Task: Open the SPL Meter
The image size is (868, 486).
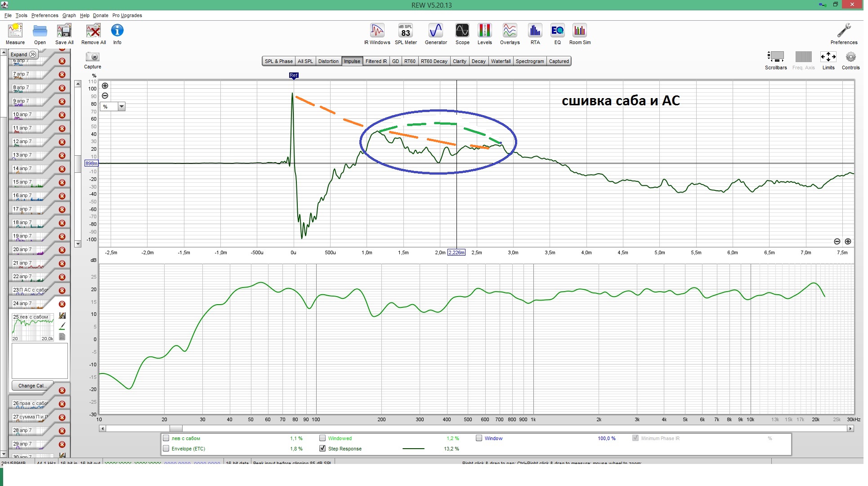Action: (406, 34)
